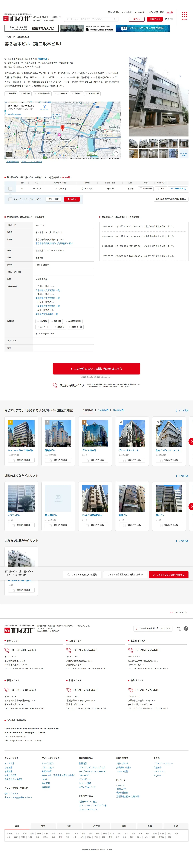Select the 3ヶ月以内 tab

[118, 410]
